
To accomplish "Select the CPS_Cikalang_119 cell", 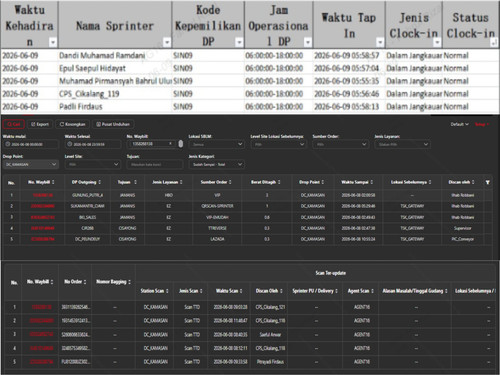I will click(115, 94).
